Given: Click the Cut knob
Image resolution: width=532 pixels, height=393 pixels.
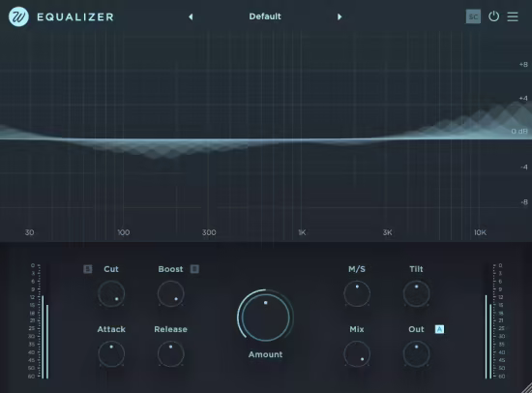Looking at the screenshot, I should (x=111, y=293).
